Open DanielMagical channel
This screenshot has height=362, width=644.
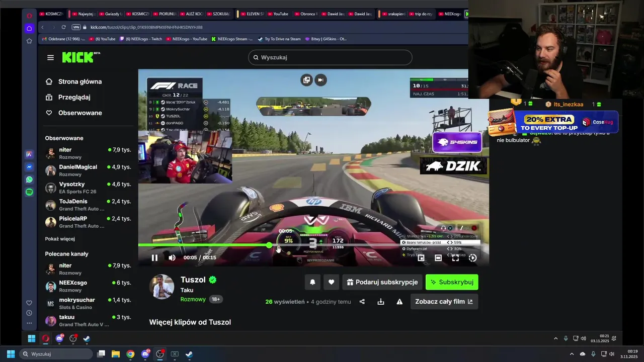(88, 170)
